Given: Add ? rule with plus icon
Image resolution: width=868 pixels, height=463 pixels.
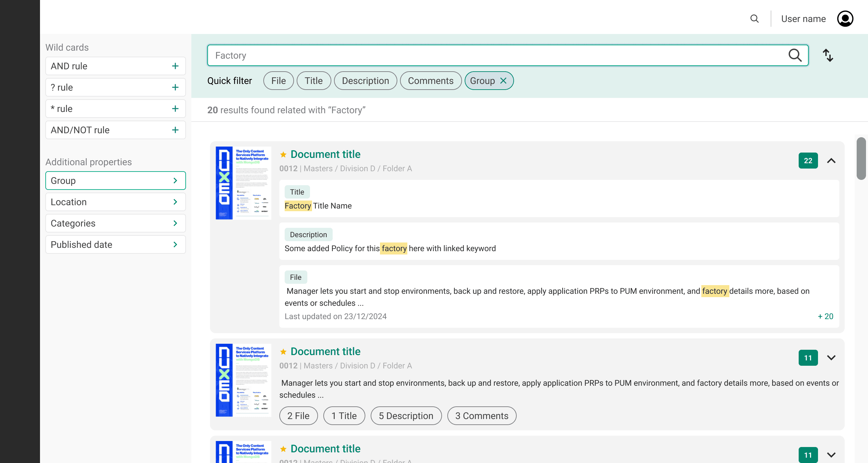Looking at the screenshot, I should point(175,88).
